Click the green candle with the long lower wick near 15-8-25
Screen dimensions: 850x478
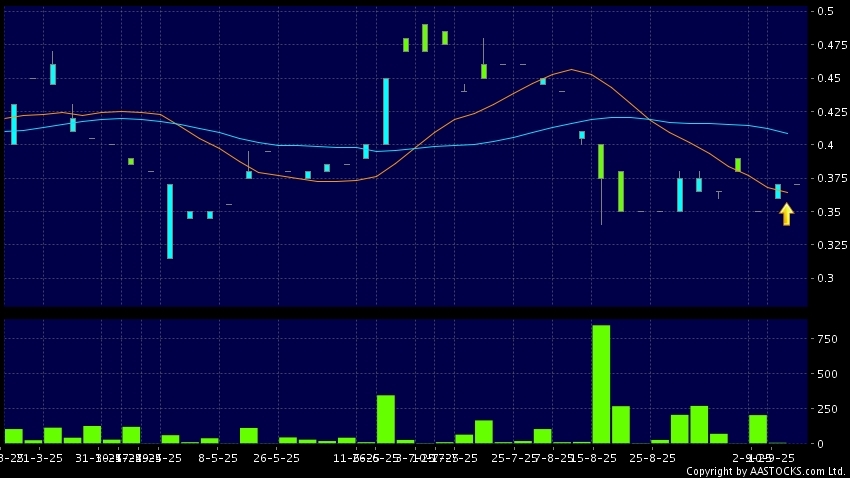point(601,162)
